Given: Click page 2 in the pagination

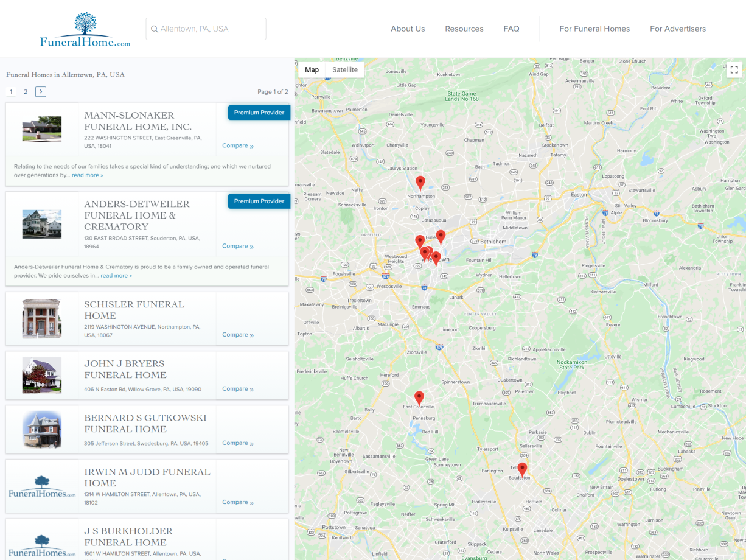Looking at the screenshot, I should [26, 91].
